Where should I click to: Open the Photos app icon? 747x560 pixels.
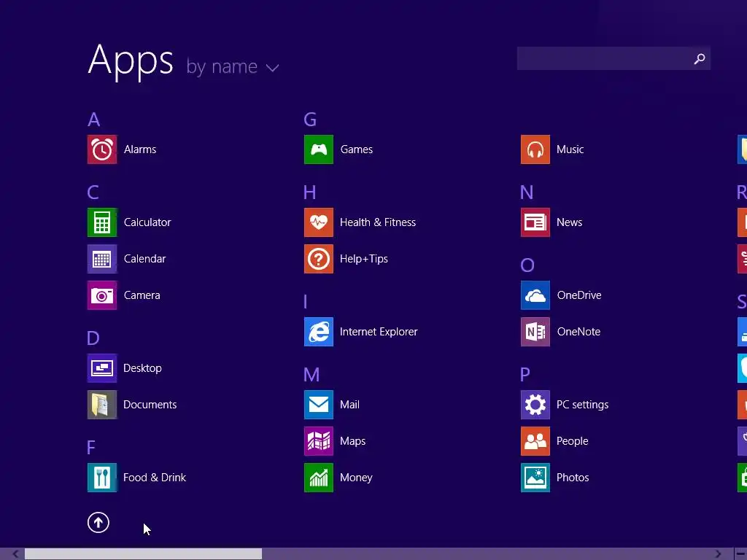535,478
